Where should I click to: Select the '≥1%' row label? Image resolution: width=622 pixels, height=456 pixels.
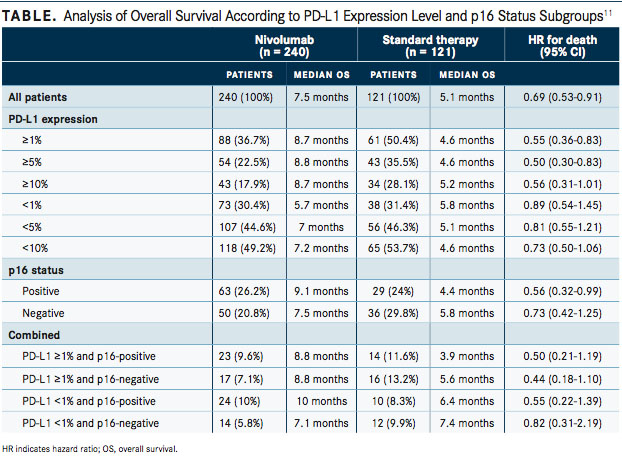(x=32, y=140)
